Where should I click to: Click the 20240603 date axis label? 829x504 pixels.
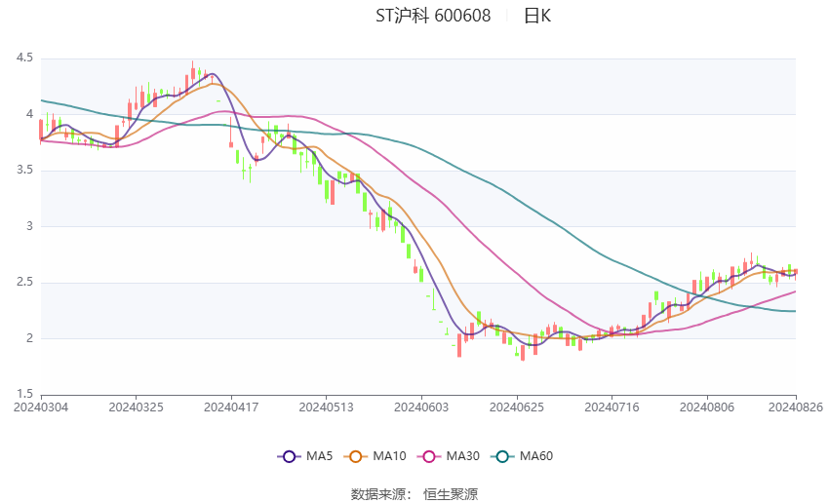[421, 407]
